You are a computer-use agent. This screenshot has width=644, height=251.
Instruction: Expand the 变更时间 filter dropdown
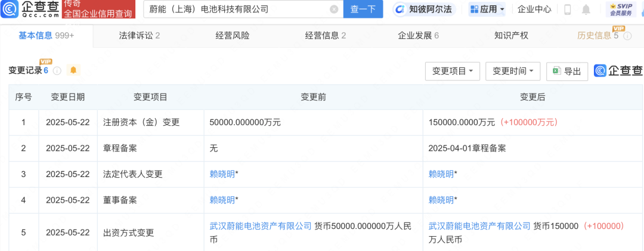pos(513,71)
